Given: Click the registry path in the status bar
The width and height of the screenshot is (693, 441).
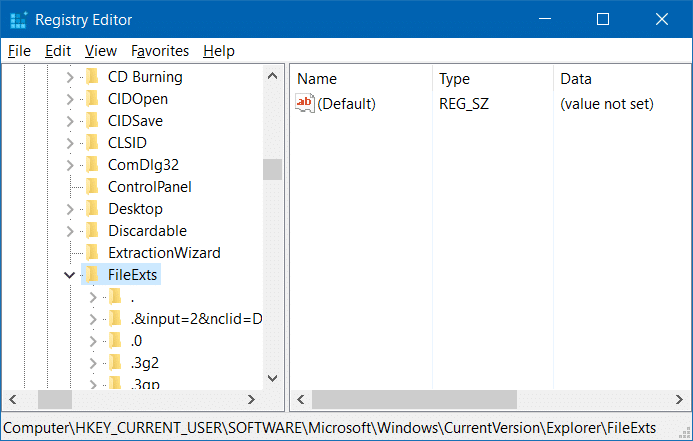Looking at the screenshot, I should pos(330,428).
